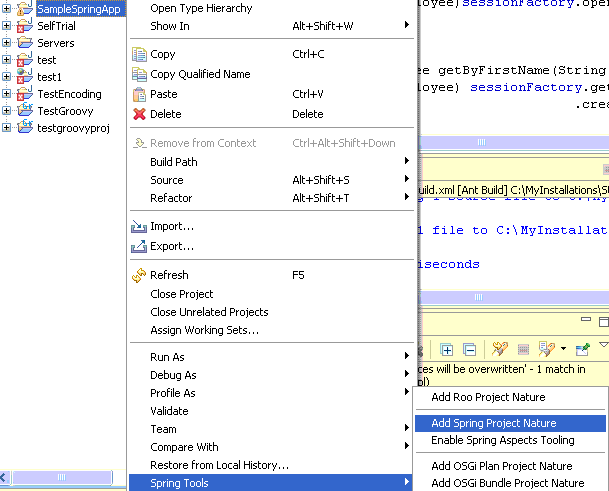Screen dimensions: 609x491
Task: Select Add Spring Project Nature
Action: (x=510, y=423)
